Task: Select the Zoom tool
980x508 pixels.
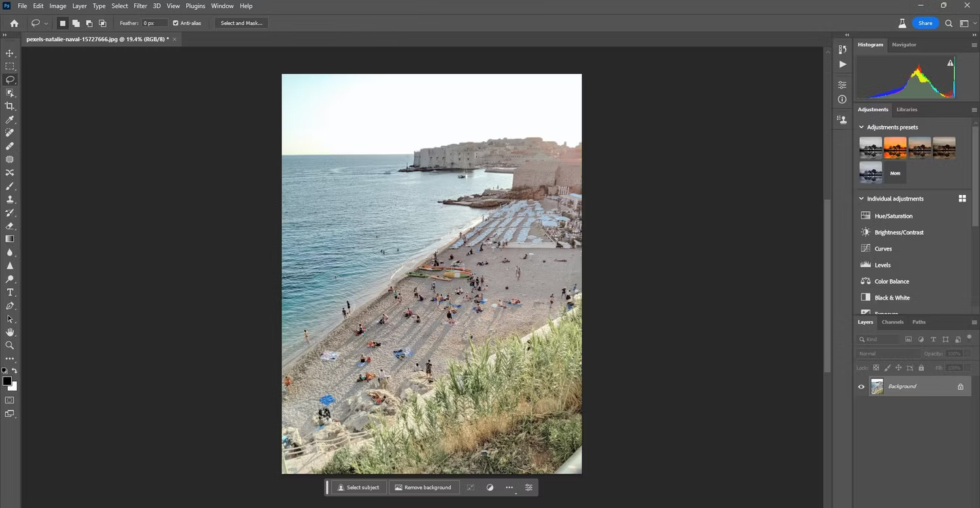Action: [x=10, y=345]
